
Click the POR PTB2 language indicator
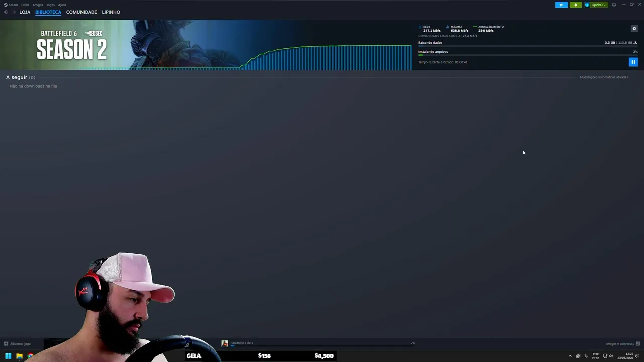(x=596, y=356)
